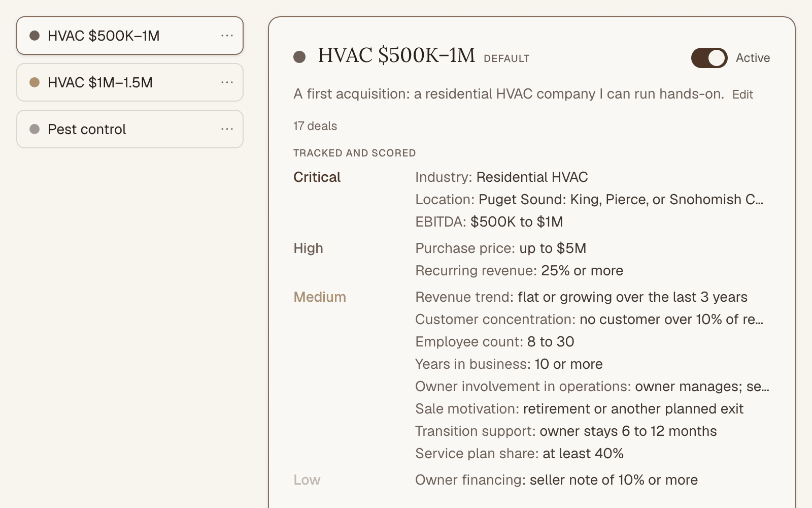Toggle the Active switch off
The width and height of the screenshot is (812, 508).
point(709,58)
